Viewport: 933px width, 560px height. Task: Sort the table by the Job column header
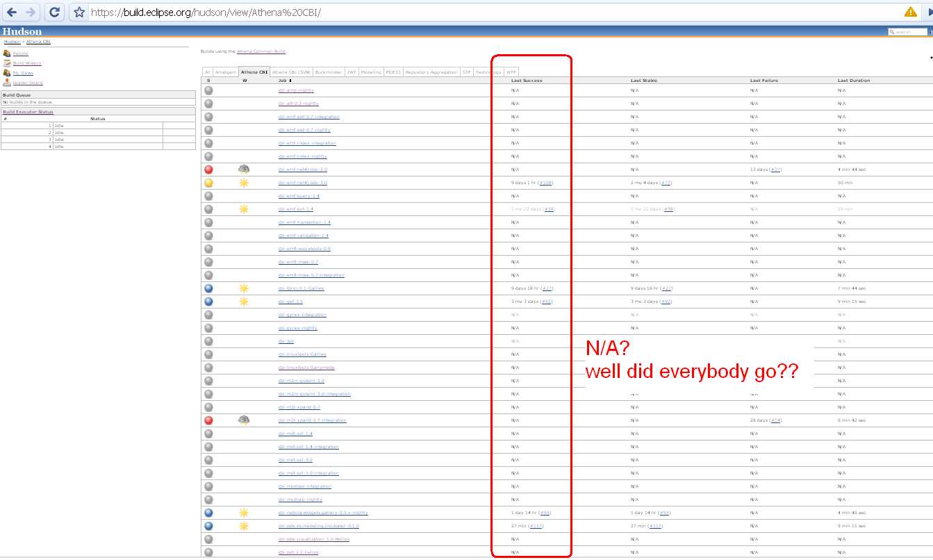284,81
